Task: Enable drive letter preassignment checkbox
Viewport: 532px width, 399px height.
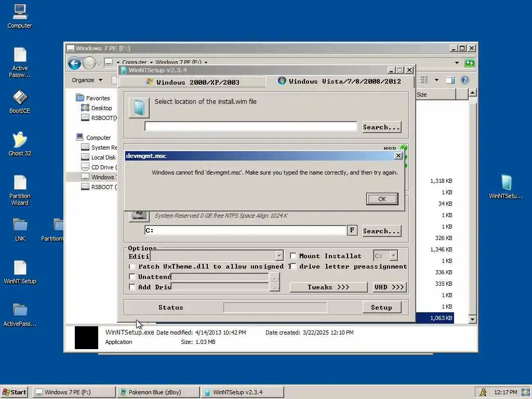Action: click(x=293, y=267)
